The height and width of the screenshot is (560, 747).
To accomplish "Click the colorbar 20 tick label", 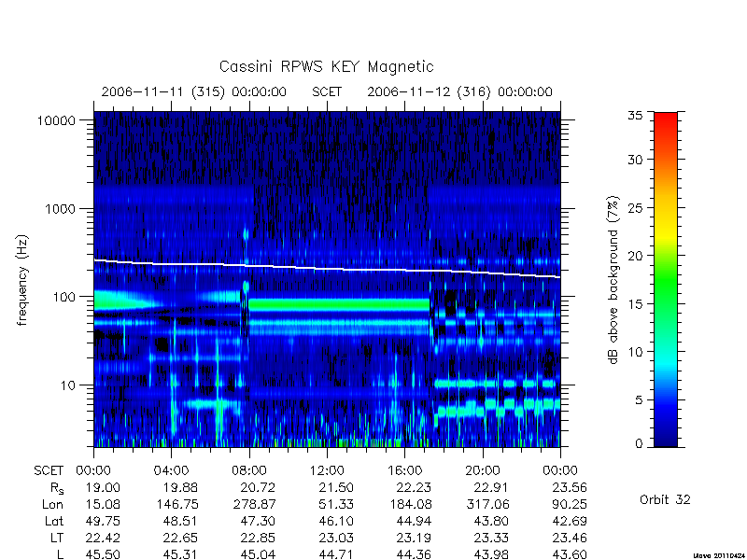I will 635,256.
